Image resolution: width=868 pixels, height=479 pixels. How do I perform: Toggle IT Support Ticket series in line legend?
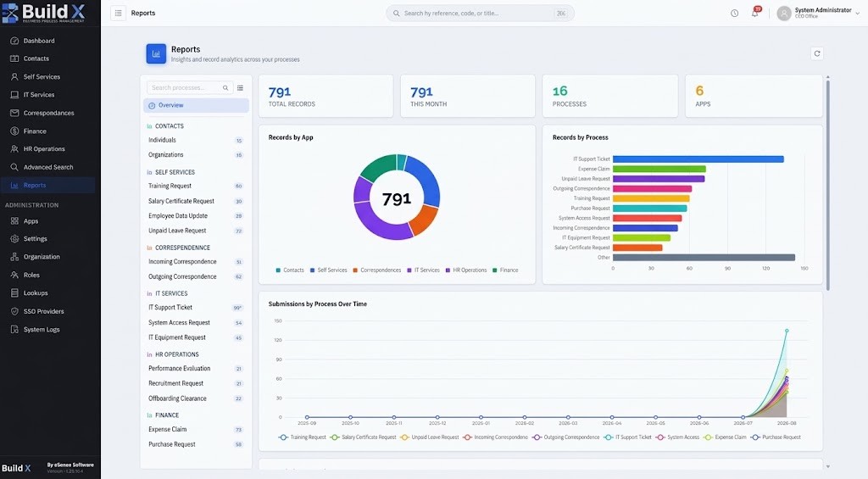628,437
